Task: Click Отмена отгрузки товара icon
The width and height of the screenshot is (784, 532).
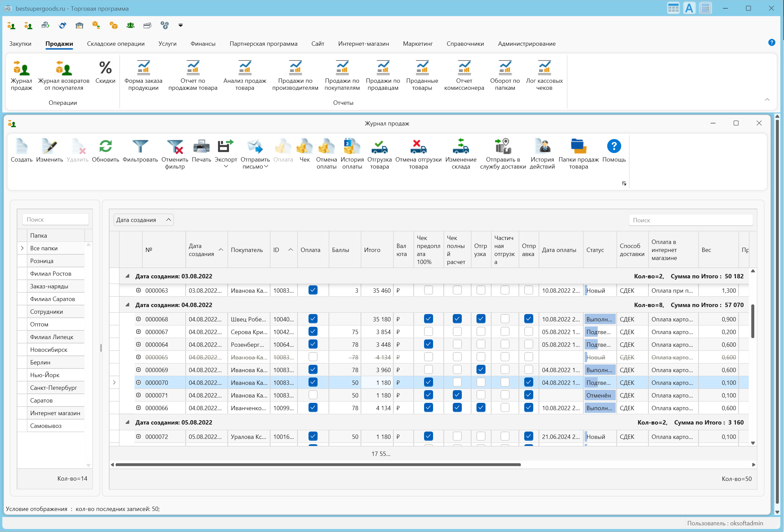Action: pos(418,147)
